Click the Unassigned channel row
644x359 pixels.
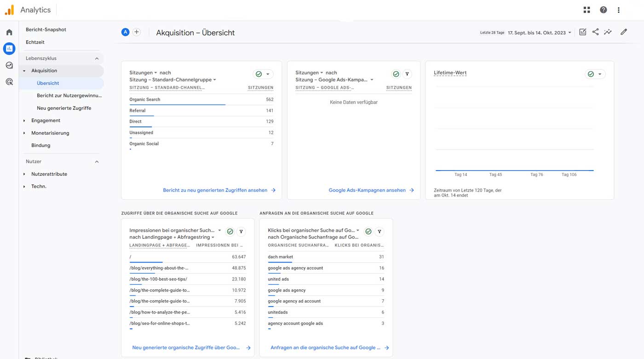(201, 133)
